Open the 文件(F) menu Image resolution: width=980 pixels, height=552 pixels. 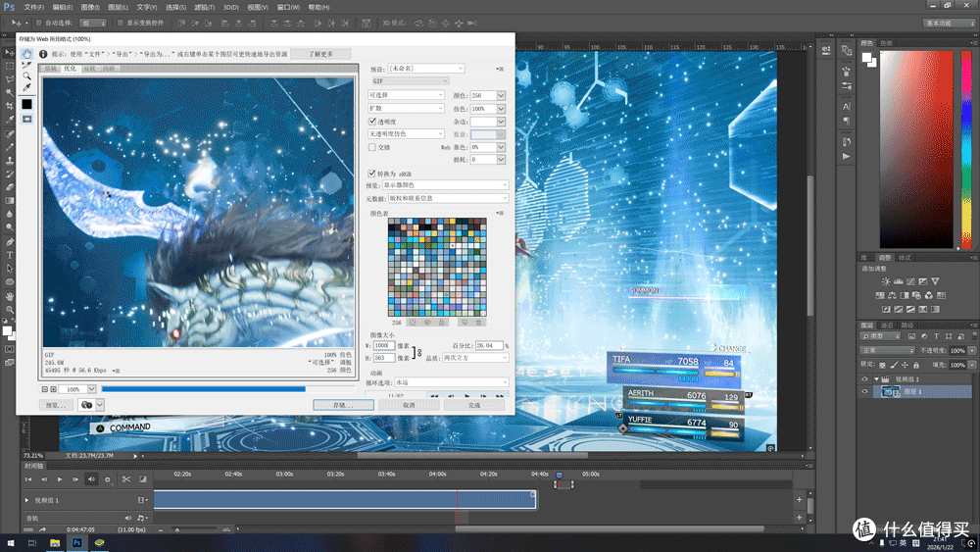click(x=33, y=8)
